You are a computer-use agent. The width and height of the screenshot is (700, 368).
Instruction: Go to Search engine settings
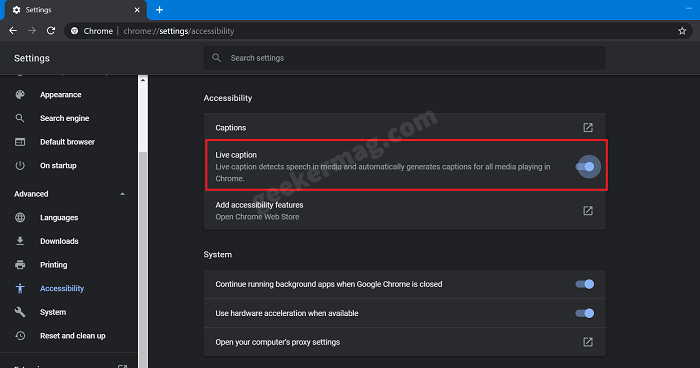65,118
